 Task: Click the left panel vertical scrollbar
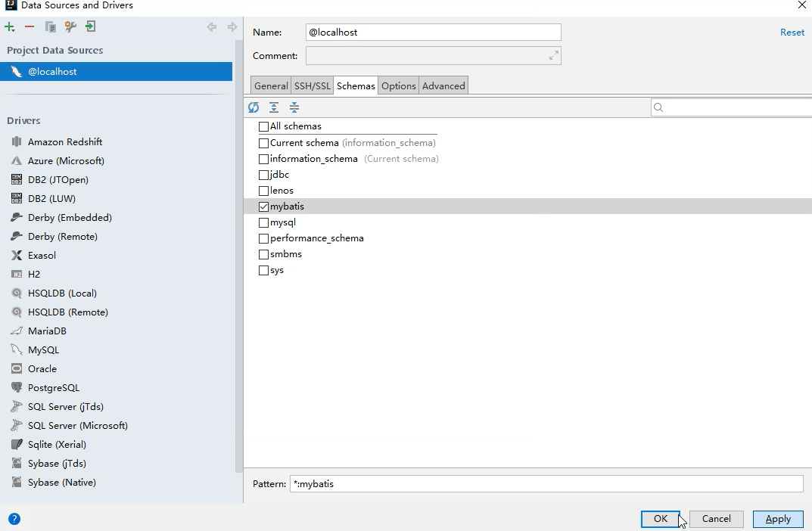pyautogui.click(x=238, y=256)
